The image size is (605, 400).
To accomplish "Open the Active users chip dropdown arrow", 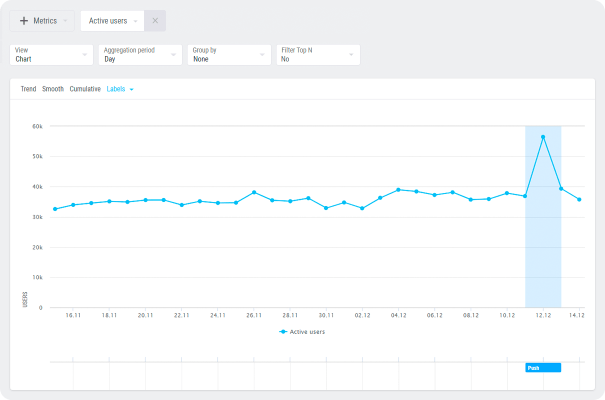I will coord(135,21).
